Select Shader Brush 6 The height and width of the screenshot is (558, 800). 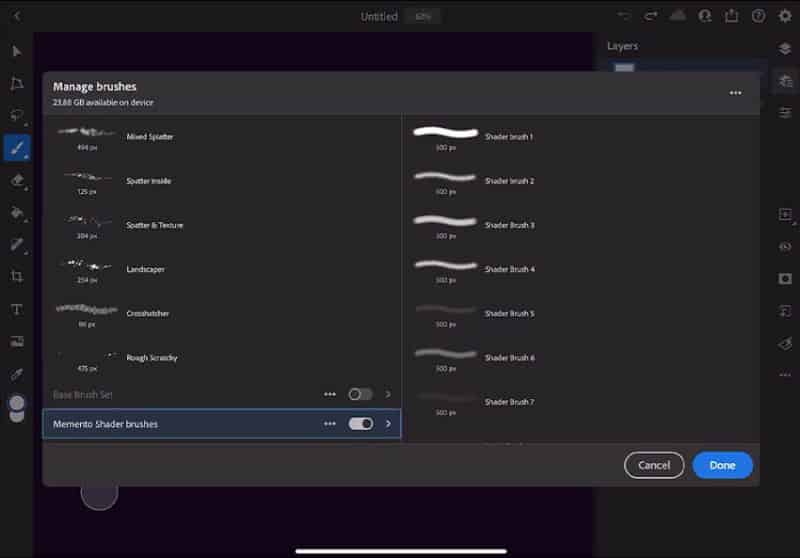point(582,359)
